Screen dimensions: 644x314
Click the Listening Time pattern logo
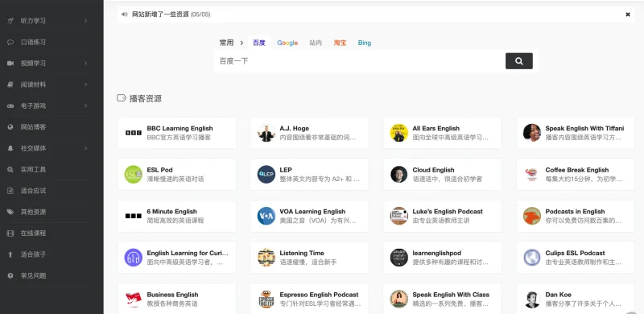(266, 258)
